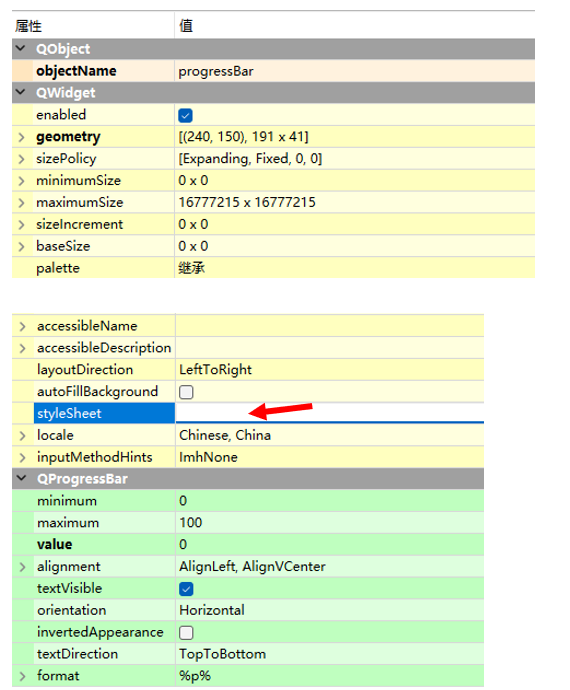570x690 pixels.
Task: Expand the maximumSize property
Action: tap(21, 202)
